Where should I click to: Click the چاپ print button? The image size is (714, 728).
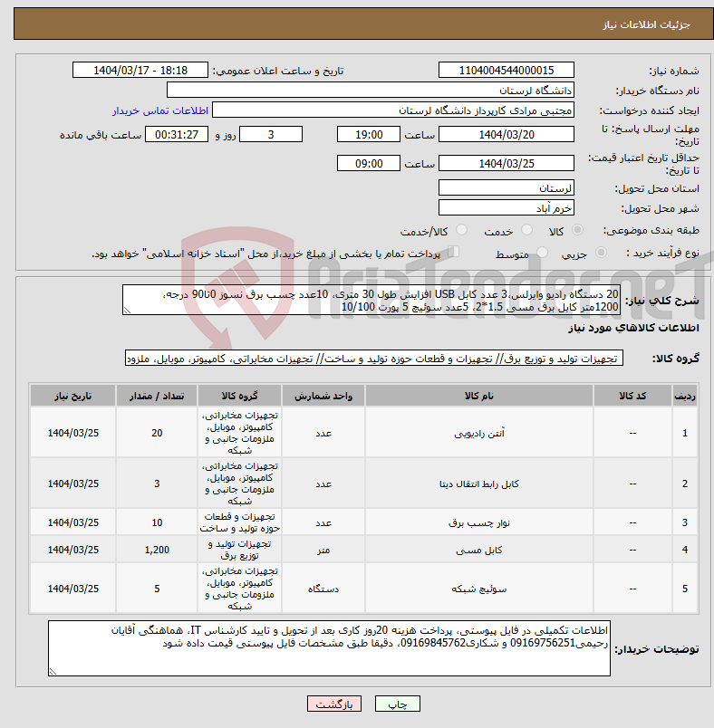[x=398, y=704]
